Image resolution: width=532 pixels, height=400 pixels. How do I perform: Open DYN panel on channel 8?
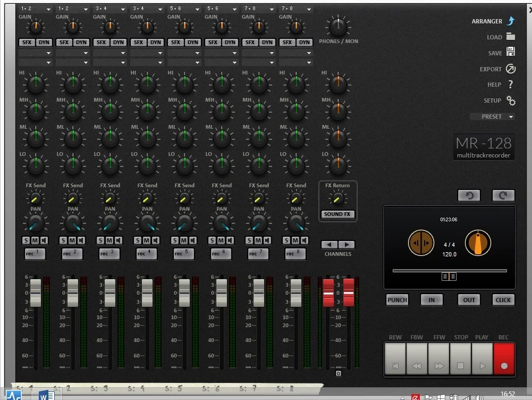tap(305, 43)
